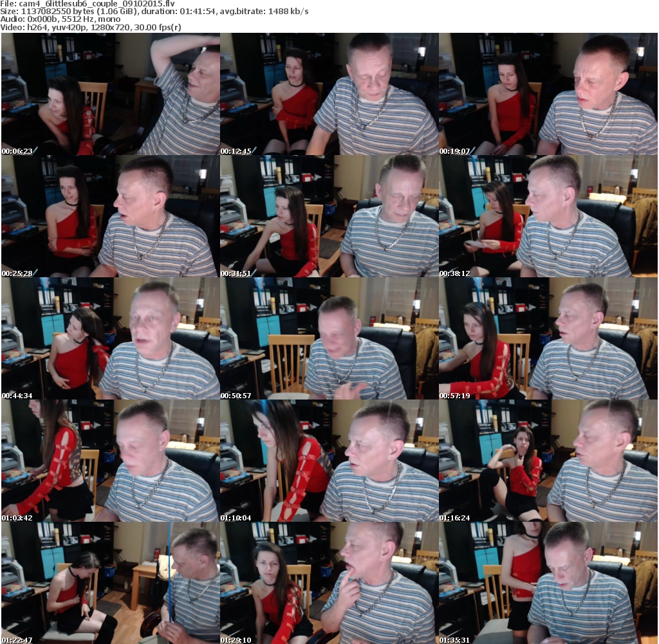View the frame captured at 00:44:34
Screen dimensions: 659x644
111,338
